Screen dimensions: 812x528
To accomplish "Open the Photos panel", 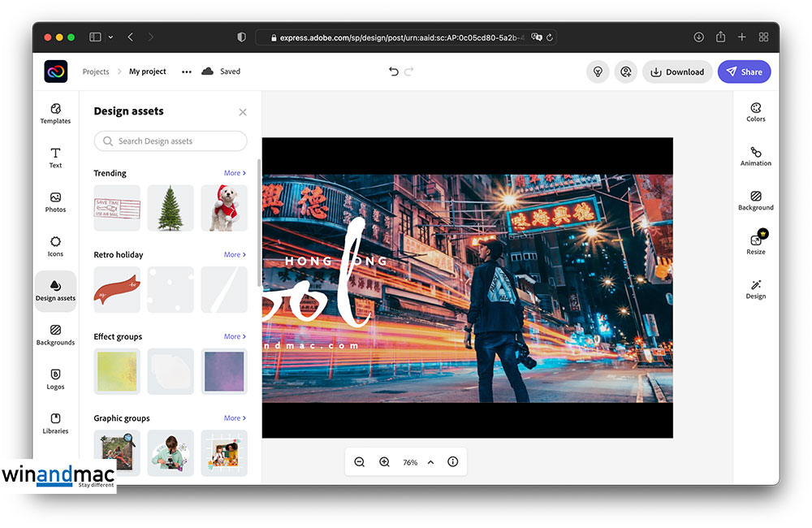I will tap(55, 202).
